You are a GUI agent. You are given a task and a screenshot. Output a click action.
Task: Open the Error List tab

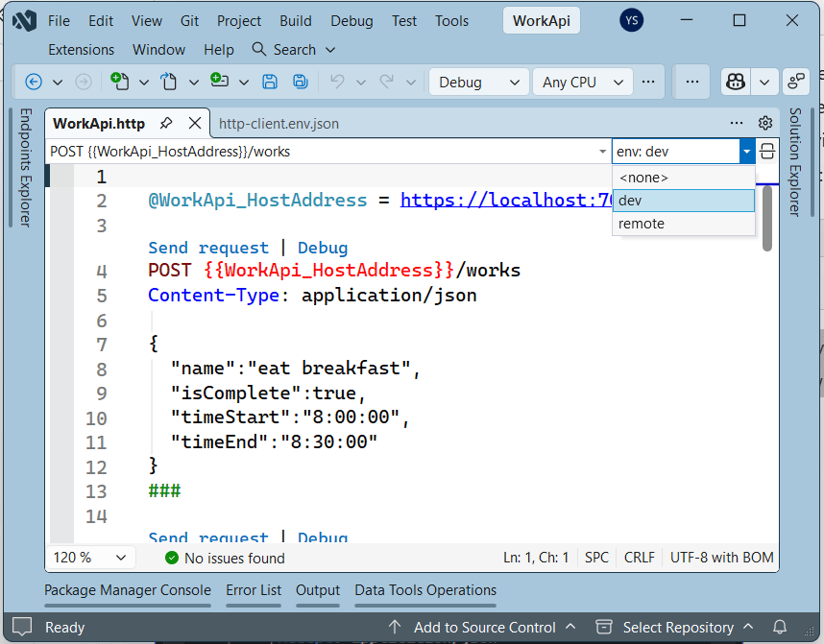pos(254,590)
